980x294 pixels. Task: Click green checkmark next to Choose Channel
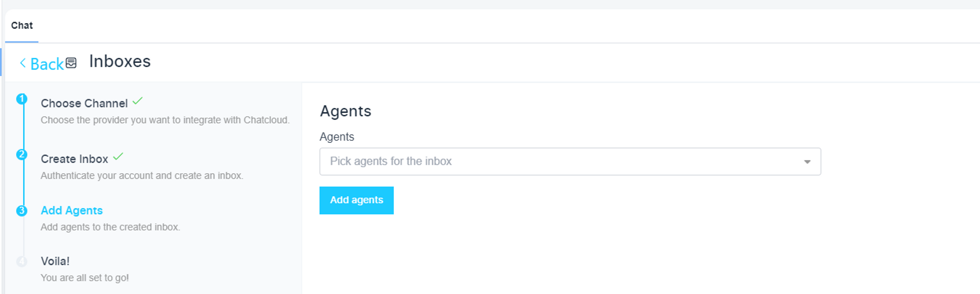pyautogui.click(x=138, y=101)
